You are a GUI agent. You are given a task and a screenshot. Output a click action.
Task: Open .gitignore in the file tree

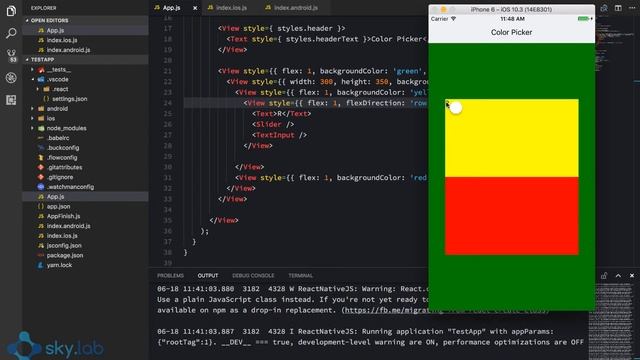pyautogui.click(x=60, y=177)
